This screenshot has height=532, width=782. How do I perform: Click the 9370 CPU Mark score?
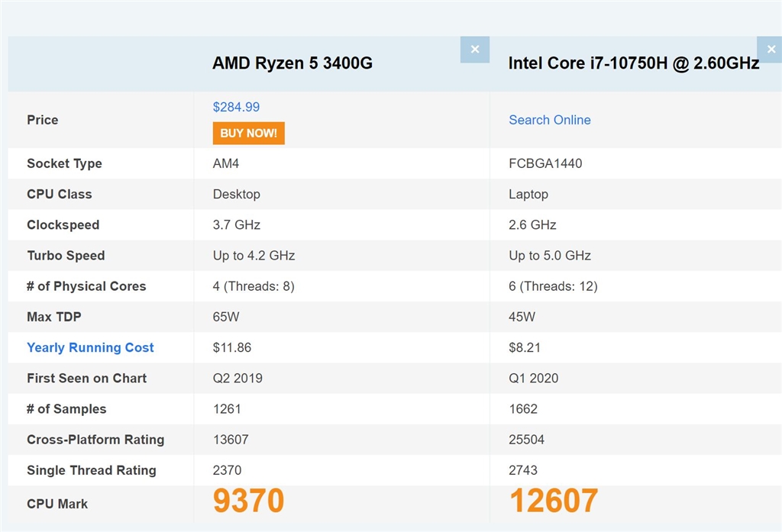click(x=248, y=501)
